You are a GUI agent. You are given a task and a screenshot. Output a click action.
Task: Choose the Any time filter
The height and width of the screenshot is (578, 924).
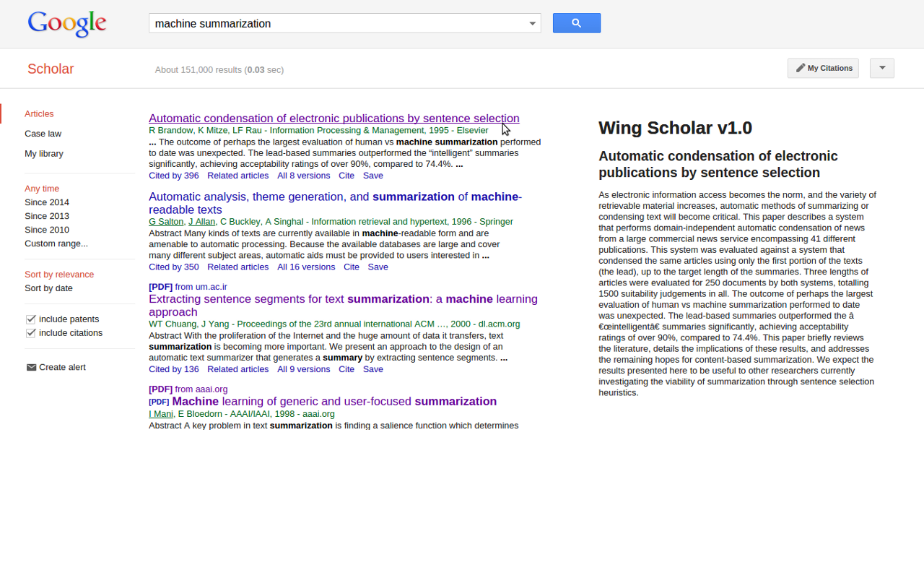click(x=42, y=189)
